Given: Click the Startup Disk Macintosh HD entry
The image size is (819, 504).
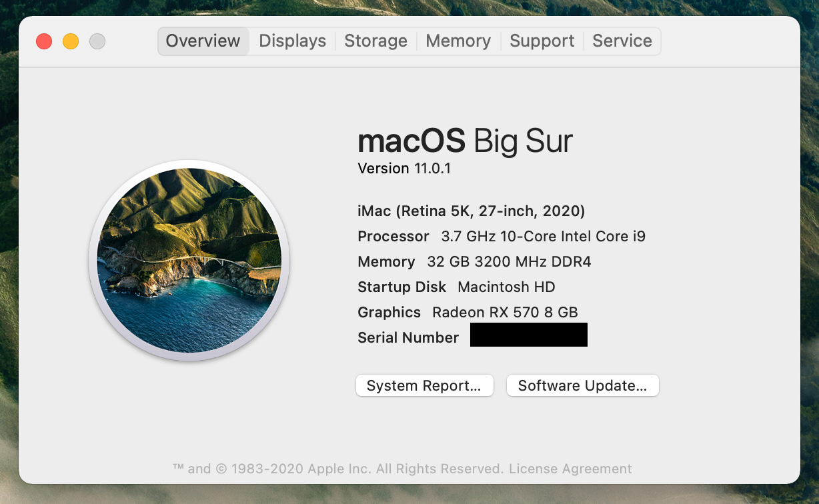Looking at the screenshot, I should pos(456,287).
